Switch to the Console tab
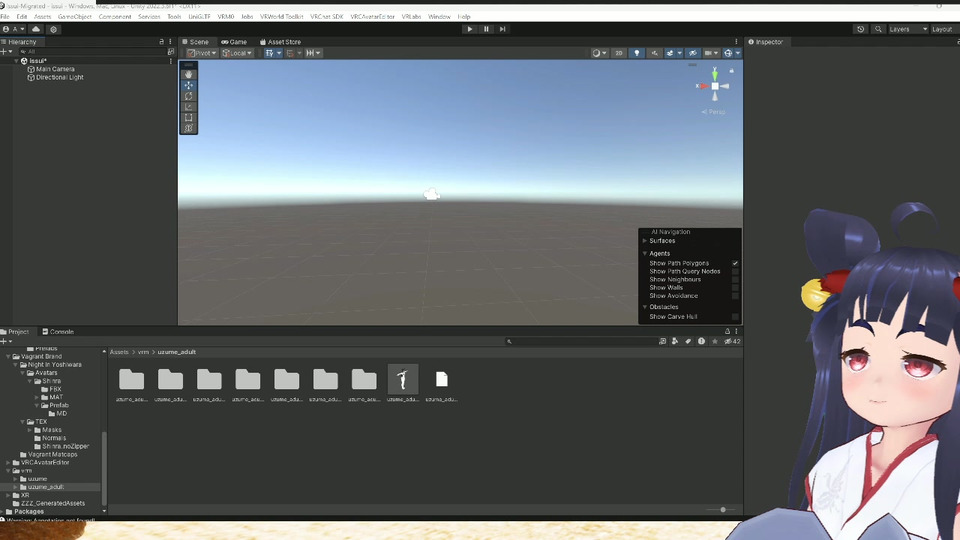This screenshot has width=960, height=540. [x=58, y=331]
